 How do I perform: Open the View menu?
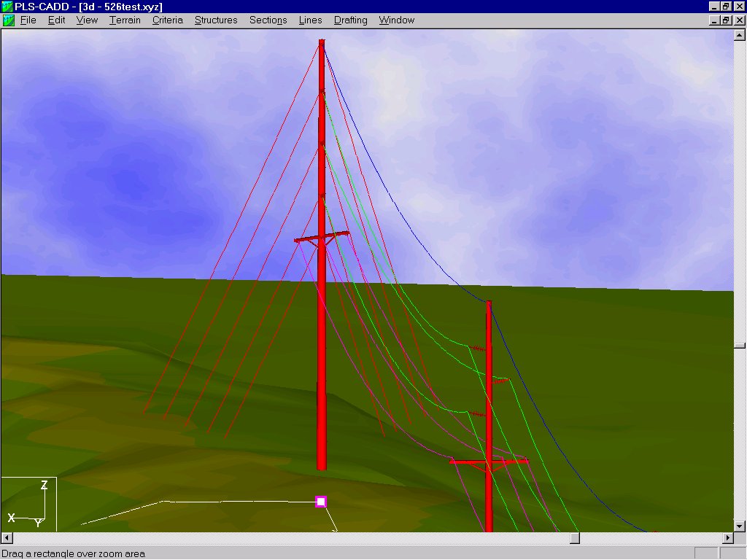(87, 20)
